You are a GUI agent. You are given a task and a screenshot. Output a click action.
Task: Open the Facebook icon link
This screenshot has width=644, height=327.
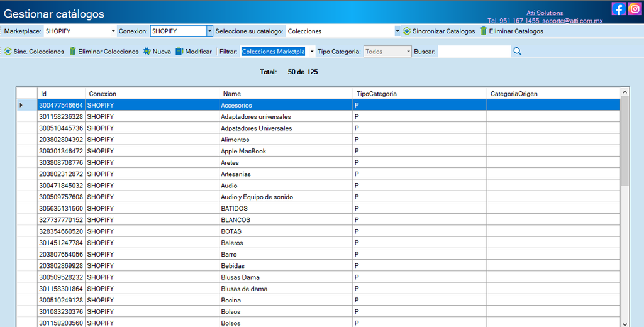(618, 9)
